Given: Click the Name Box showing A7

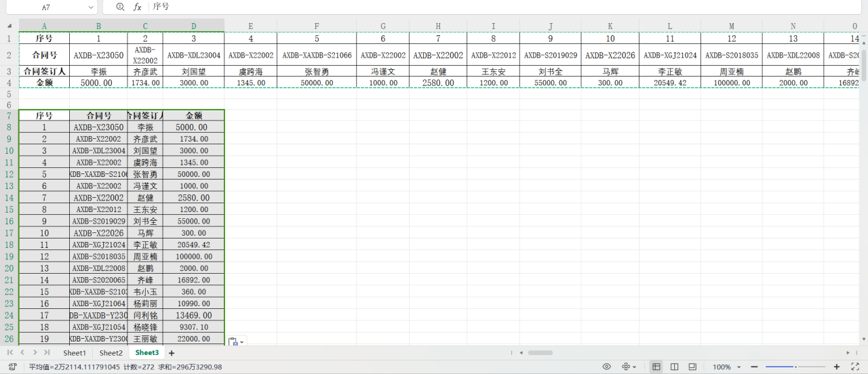Looking at the screenshot, I should (x=46, y=7).
